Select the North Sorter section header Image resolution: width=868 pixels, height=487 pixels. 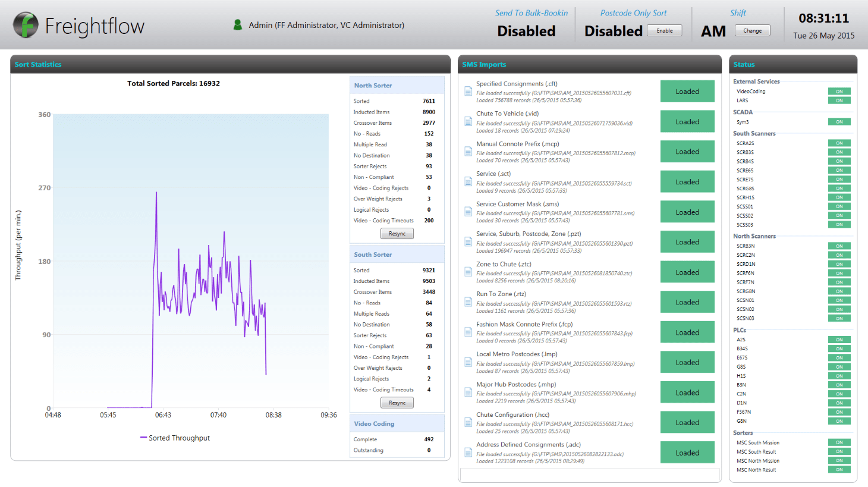pos(397,84)
